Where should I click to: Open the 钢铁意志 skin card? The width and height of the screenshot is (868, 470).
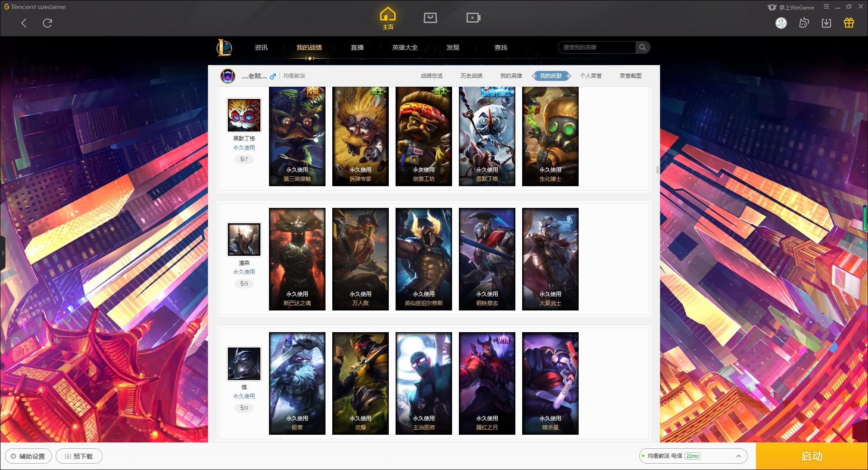tap(487, 259)
